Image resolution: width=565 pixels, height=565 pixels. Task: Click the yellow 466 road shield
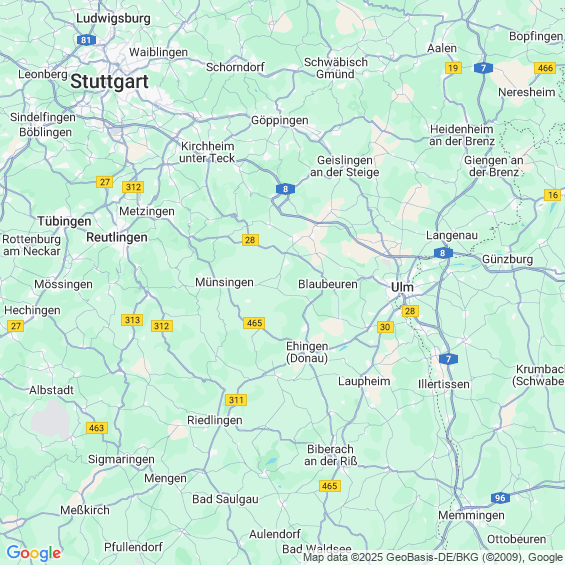545,68
